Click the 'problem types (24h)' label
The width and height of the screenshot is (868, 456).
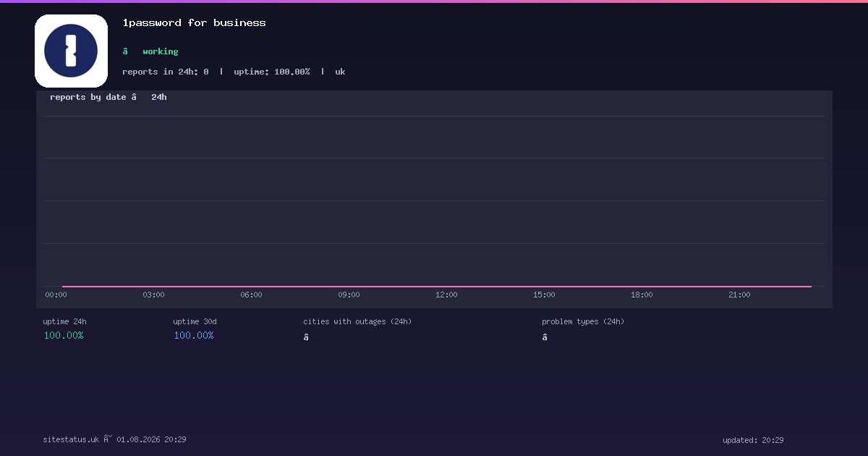(583, 321)
